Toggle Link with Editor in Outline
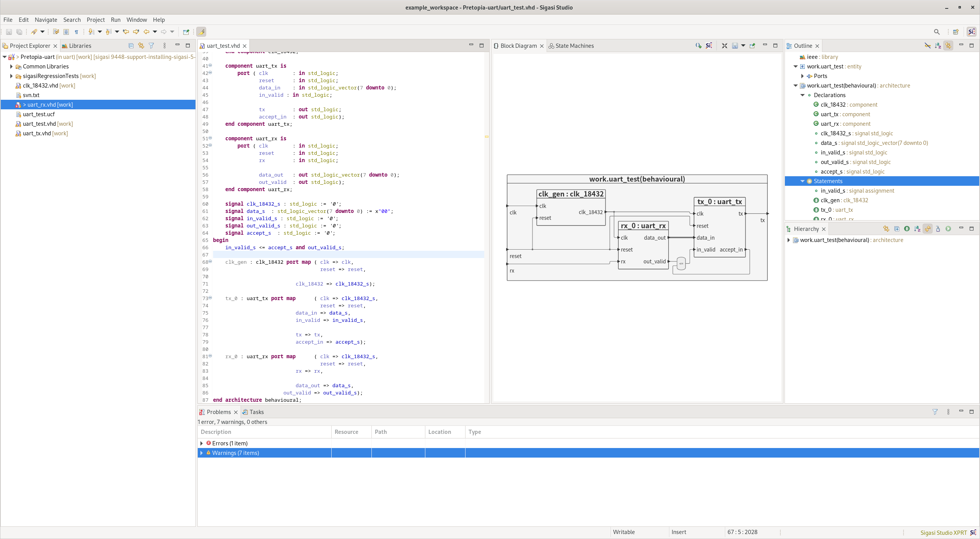 point(948,46)
